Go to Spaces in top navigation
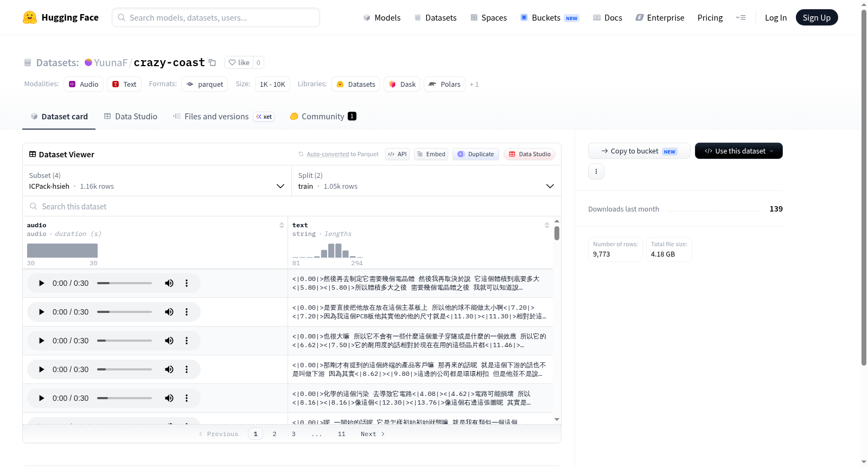Image resolution: width=868 pixels, height=467 pixels. [x=489, y=17]
